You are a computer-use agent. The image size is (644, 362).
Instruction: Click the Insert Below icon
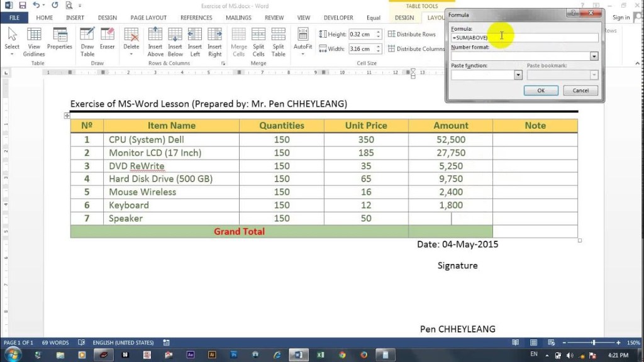tap(175, 41)
